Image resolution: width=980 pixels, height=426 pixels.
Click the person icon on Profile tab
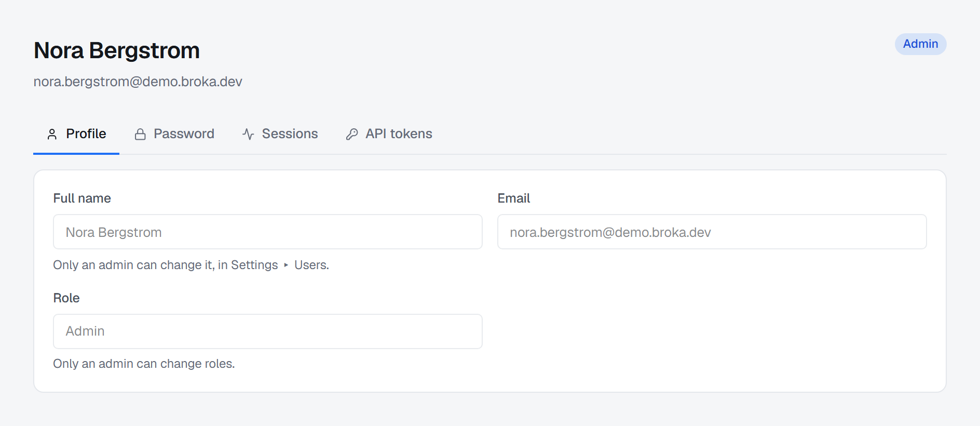point(52,134)
